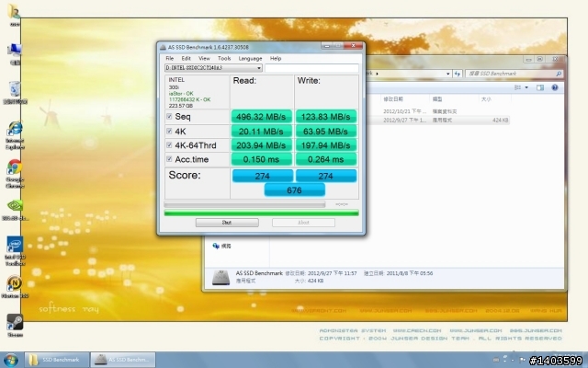This screenshot has width=588, height=368.
Task: Click the size column header in Explorer
Action: [494, 99]
